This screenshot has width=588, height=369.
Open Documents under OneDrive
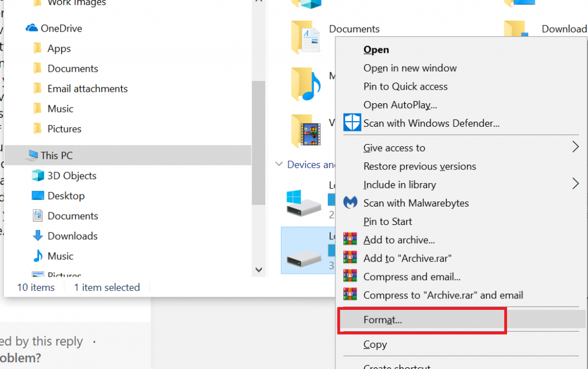tap(73, 68)
